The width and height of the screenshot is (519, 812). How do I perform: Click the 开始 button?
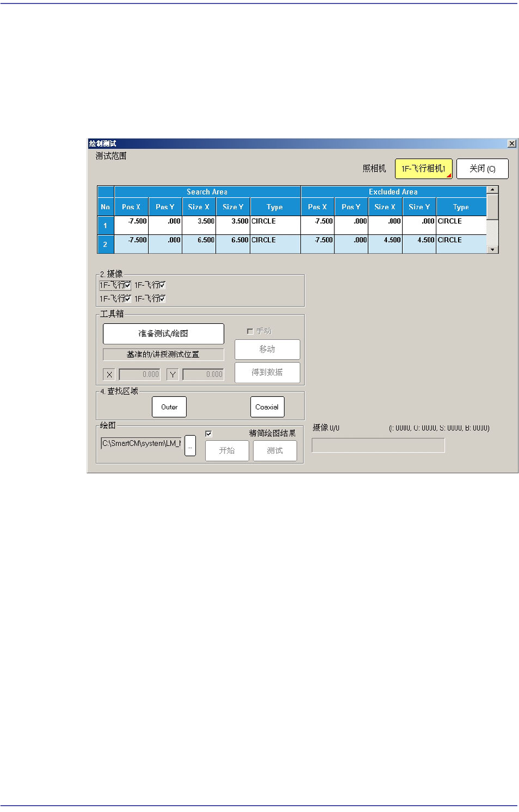coord(227,450)
